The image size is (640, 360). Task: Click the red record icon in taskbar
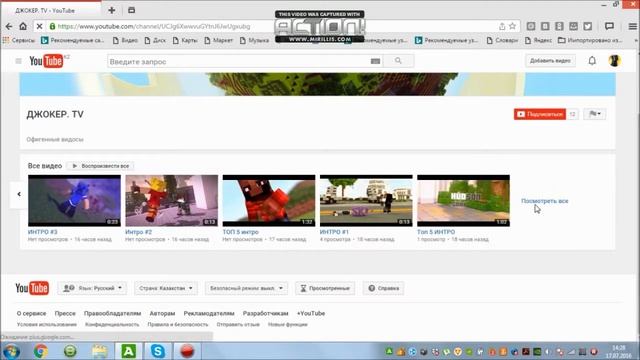187,351
